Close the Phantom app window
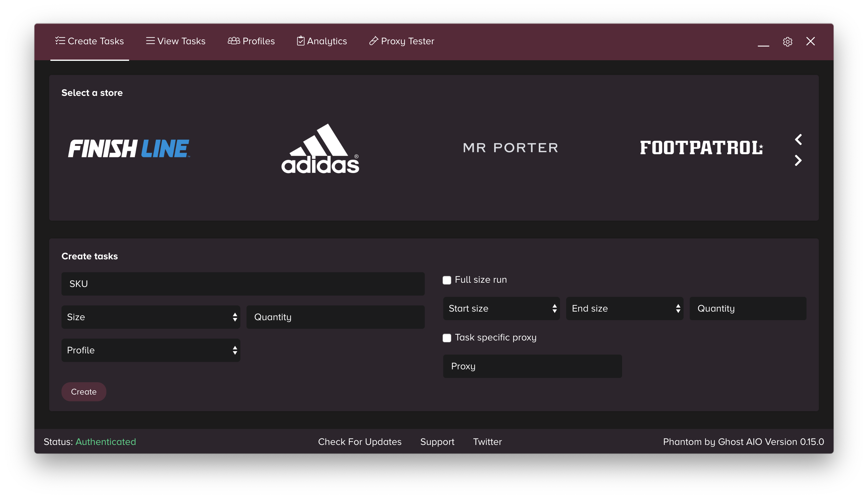868x499 pixels. [811, 41]
